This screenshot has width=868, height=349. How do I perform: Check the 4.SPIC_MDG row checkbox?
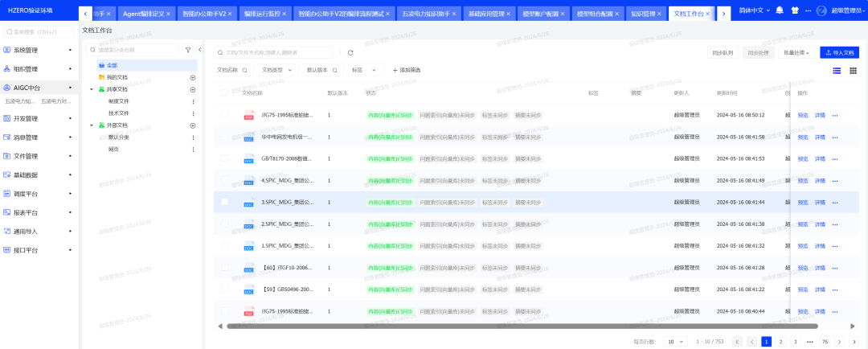(x=224, y=180)
